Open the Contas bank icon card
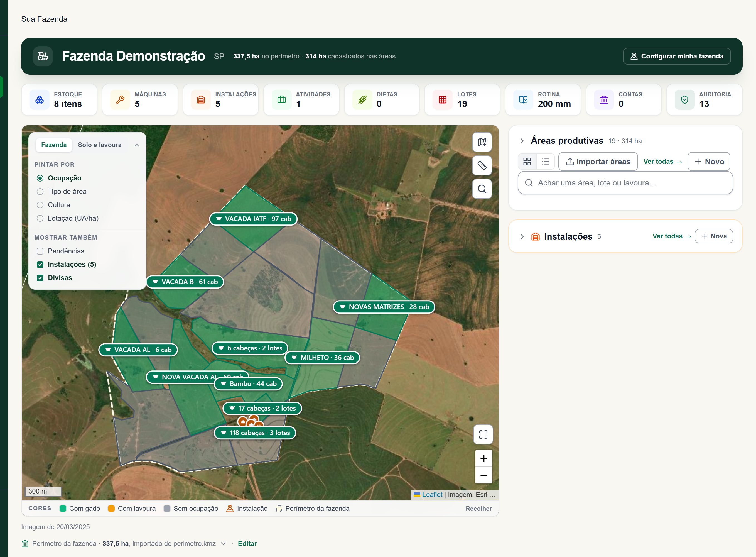756x557 pixels. coord(604,99)
